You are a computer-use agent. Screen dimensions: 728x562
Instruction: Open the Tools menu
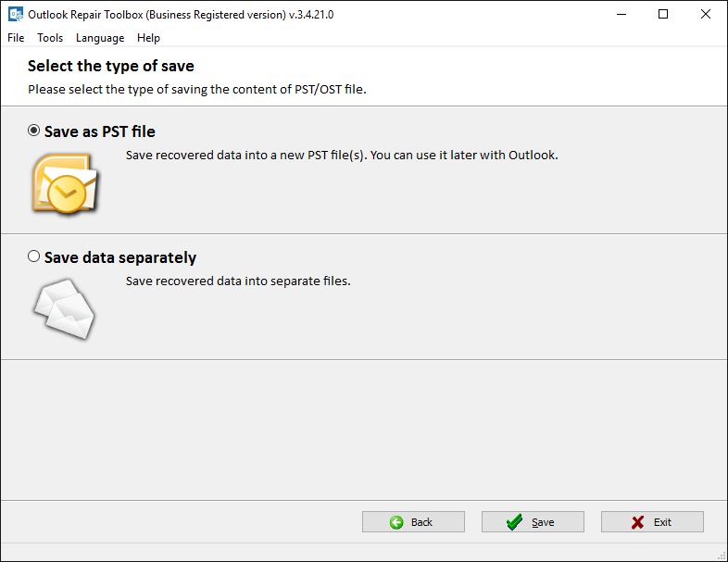click(x=50, y=38)
